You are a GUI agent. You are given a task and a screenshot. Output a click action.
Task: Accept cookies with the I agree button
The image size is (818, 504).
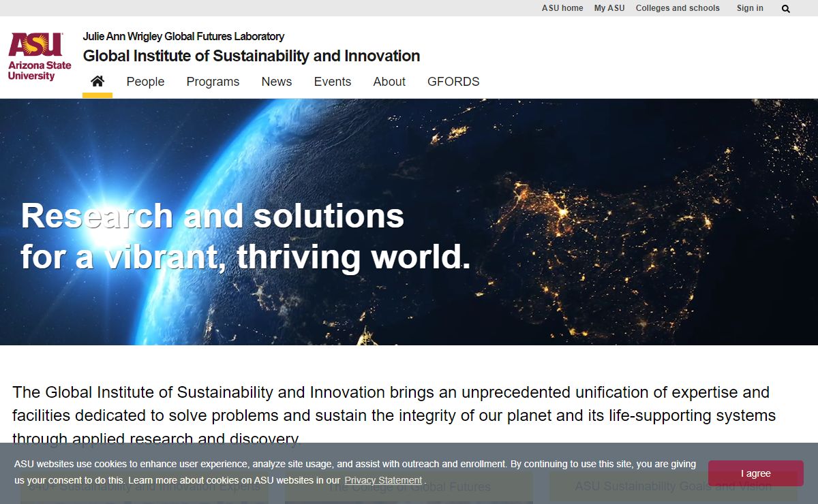click(x=755, y=473)
